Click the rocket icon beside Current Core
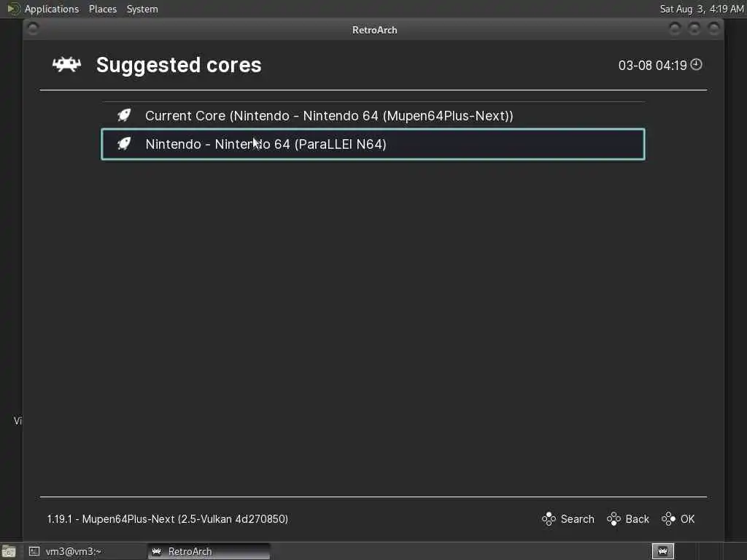The image size is (747, 560). click(x=124, y=115)
